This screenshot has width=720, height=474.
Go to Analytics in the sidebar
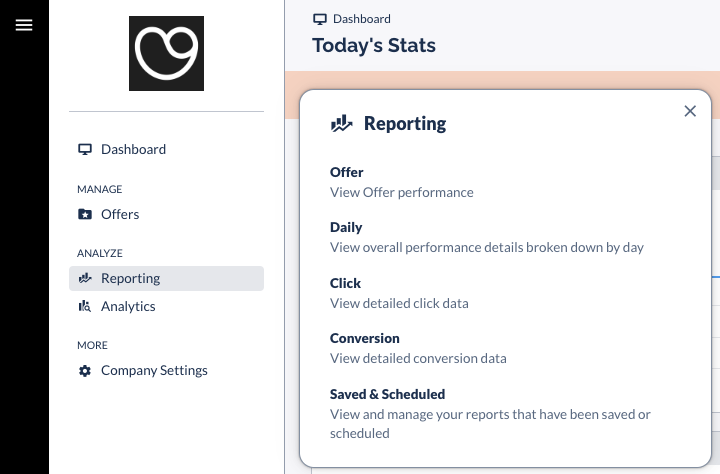[128, 307]
